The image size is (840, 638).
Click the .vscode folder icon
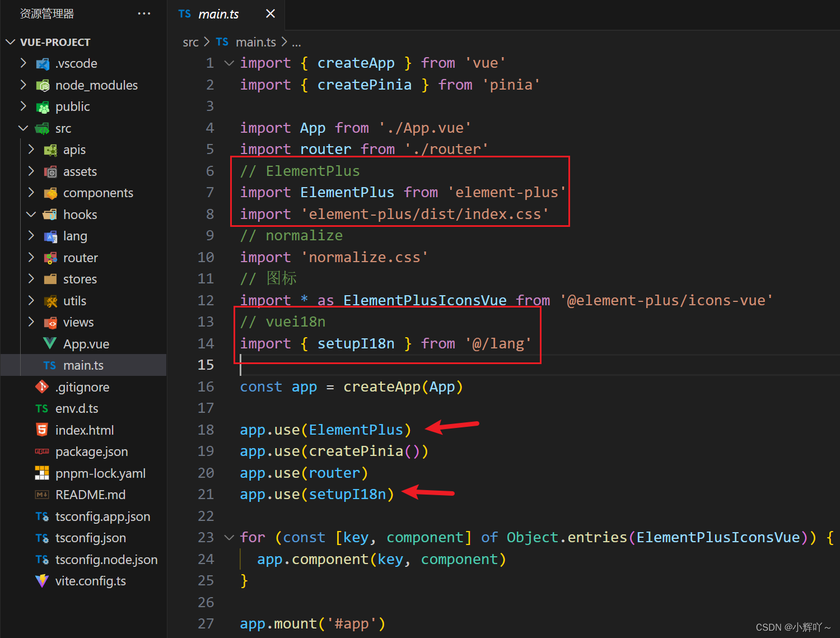43,64
